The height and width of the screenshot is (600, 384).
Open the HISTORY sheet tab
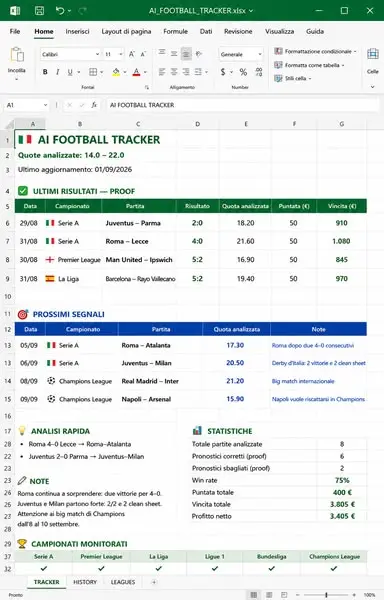coord(85,582)
